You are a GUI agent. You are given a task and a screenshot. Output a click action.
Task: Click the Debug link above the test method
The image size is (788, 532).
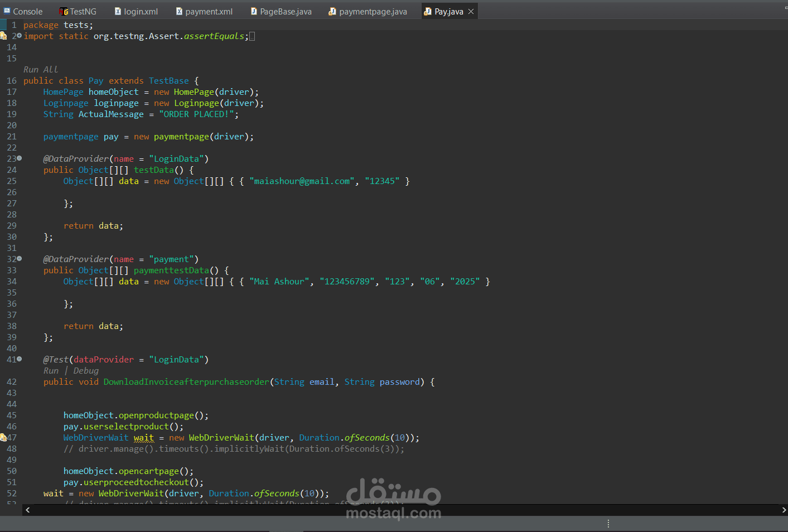coord(85,370)
